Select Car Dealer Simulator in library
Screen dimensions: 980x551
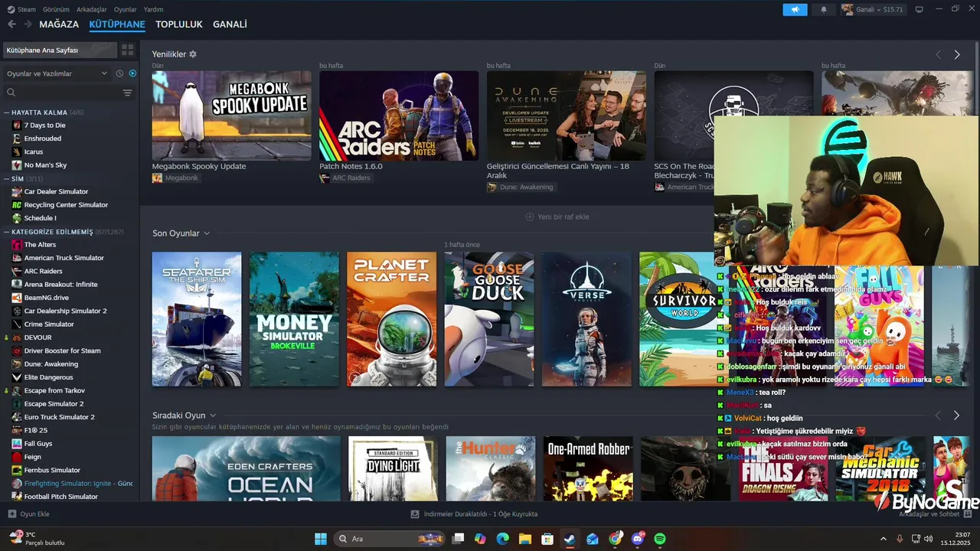[56, 191]
